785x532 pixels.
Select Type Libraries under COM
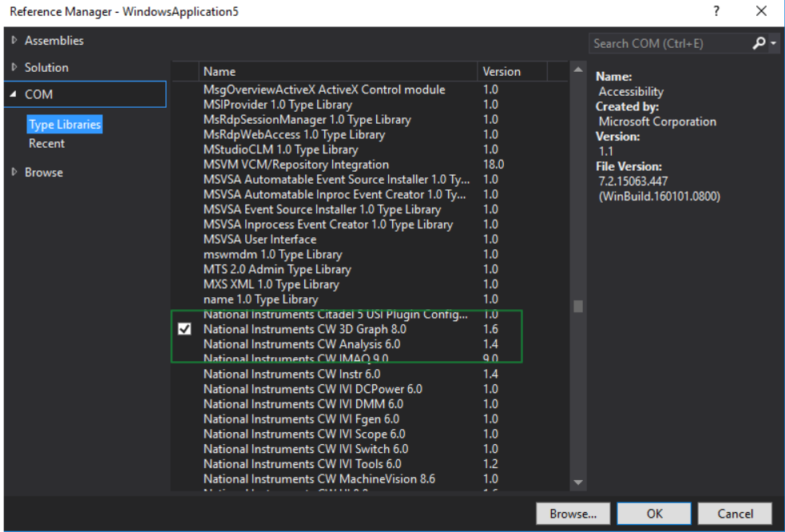[65, 125]
